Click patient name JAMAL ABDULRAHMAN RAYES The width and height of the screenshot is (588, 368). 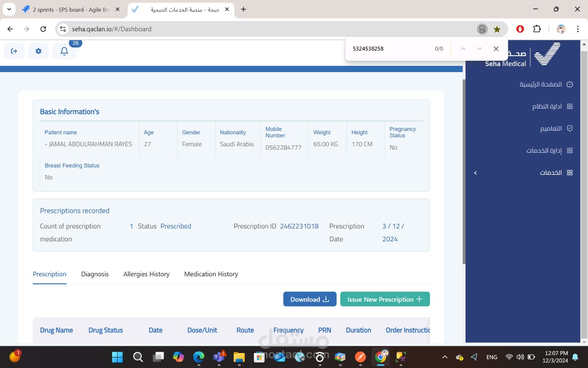(90, 144)
